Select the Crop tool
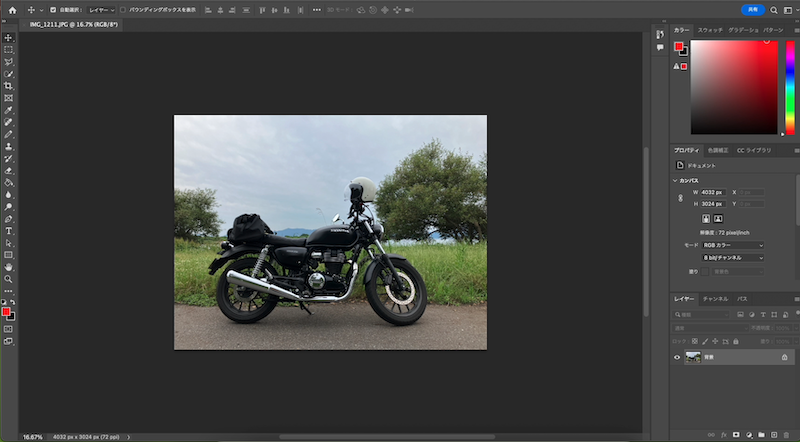 pyautogui.click(x=8, y=86)
